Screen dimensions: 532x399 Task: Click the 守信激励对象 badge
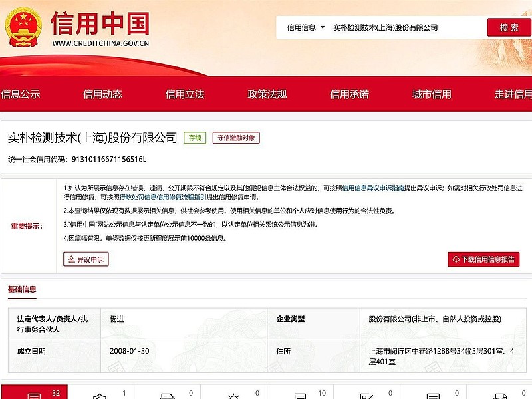click(236, 138)
